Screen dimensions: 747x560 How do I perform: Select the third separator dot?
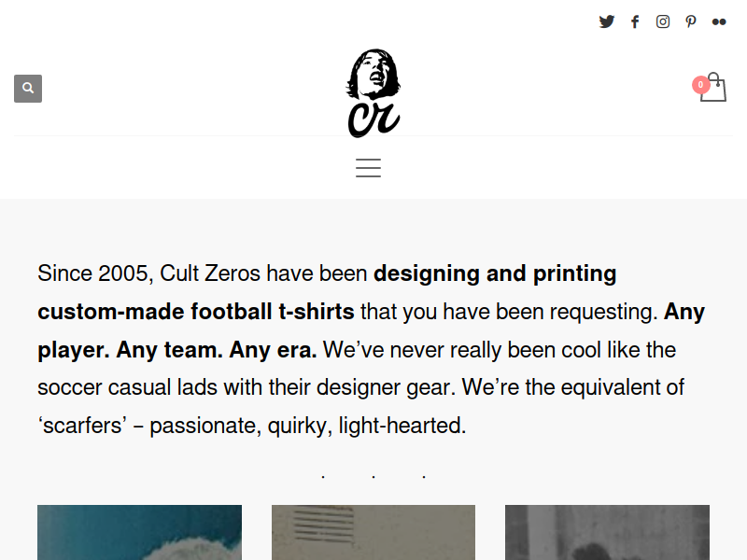(x=424, y=476)
